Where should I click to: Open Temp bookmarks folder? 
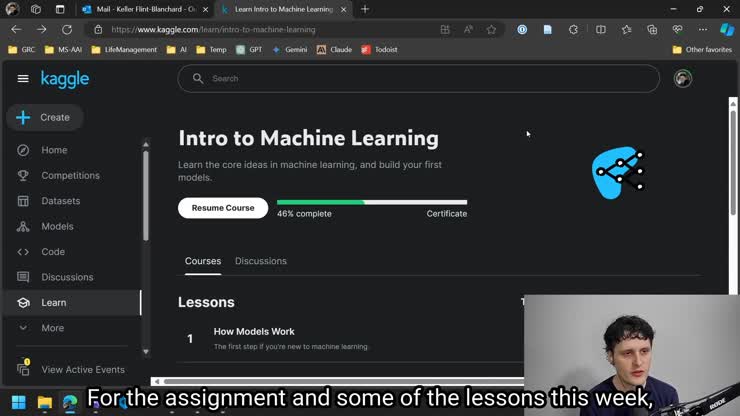[x=211, y=50]
